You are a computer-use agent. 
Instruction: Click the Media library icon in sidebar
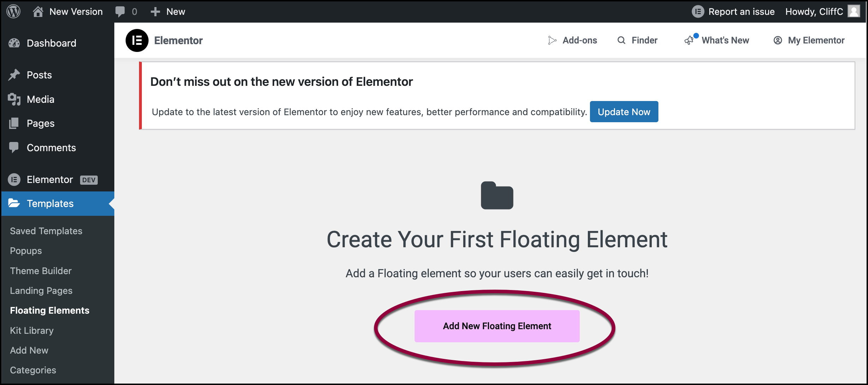coord(14,99)
